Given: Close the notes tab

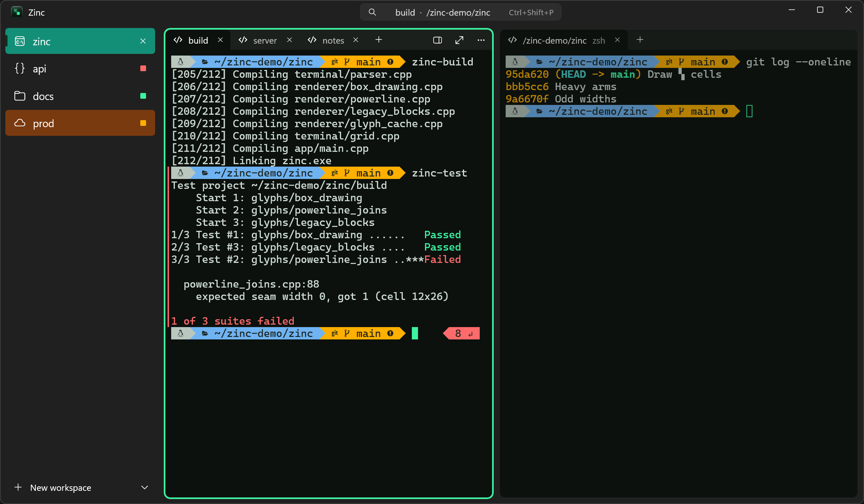Looking at the screenshot, I should [356, 40].
